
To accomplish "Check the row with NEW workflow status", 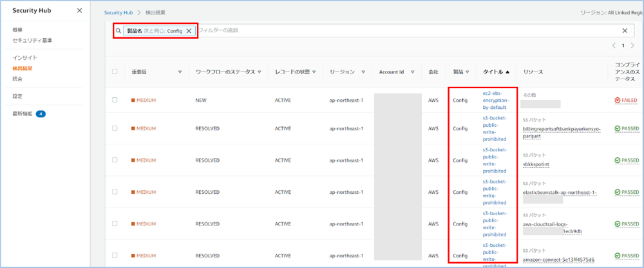I will click(x=115, y=100).
